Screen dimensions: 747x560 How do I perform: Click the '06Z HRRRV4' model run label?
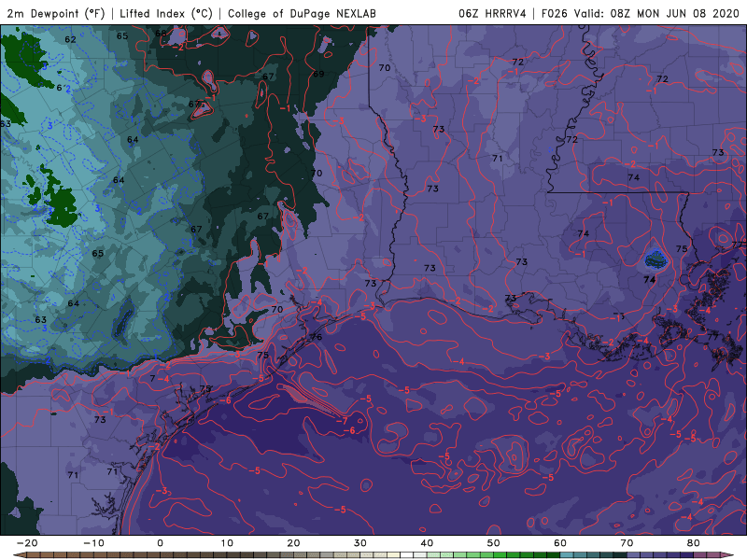click(x=492, y=13)
